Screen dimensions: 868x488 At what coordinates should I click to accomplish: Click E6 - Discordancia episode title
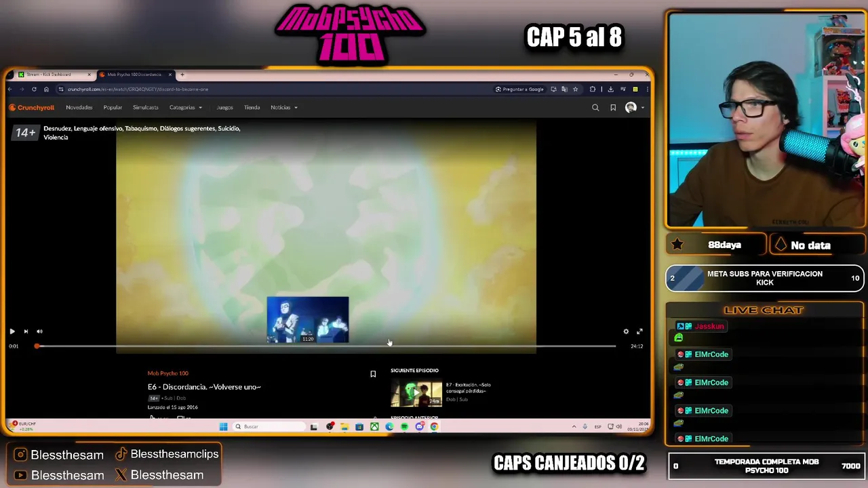pos(204,386)
